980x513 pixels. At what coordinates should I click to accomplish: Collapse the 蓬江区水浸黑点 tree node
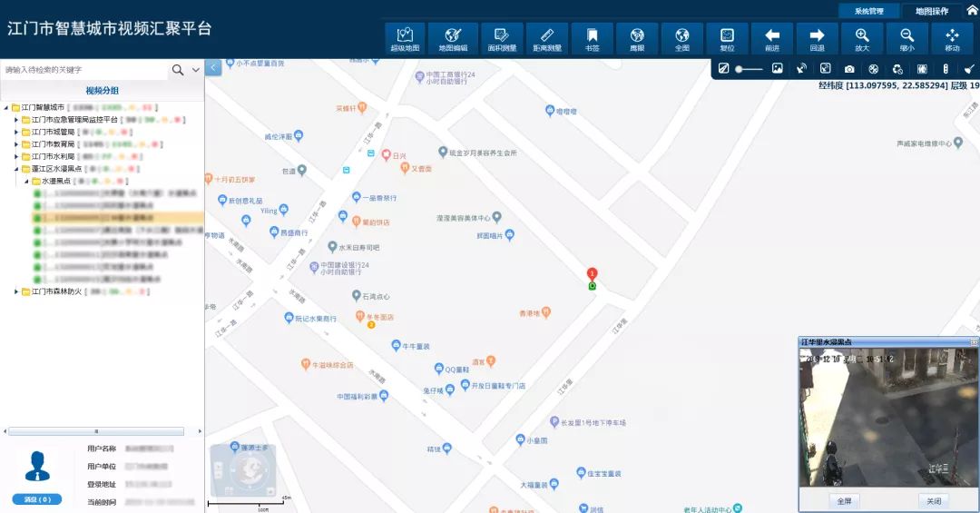tap(16, 169)
